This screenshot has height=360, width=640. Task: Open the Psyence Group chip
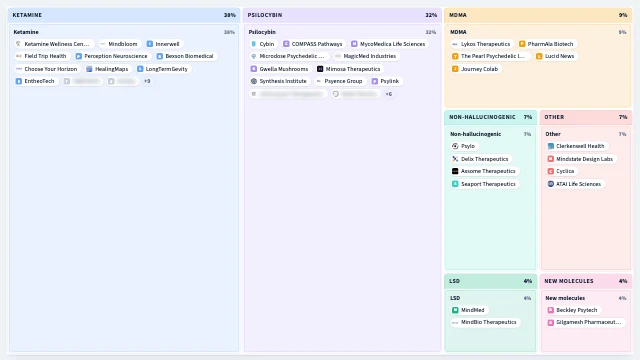click(x=340, y=81)
